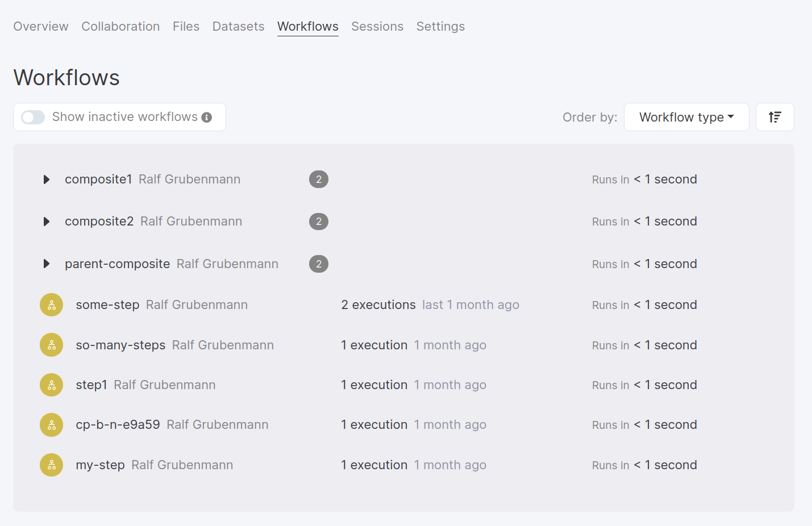Screen dimensions: 812x526
Task: Open the so-many-steps workflow
Action: click(x=120, y=345)
